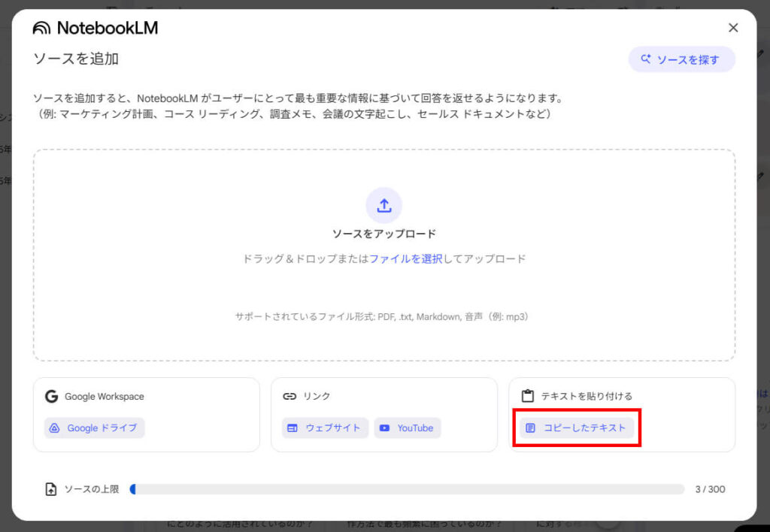770x532 pixels.
Task: Select the upload cloud icon
Action: 384,204
